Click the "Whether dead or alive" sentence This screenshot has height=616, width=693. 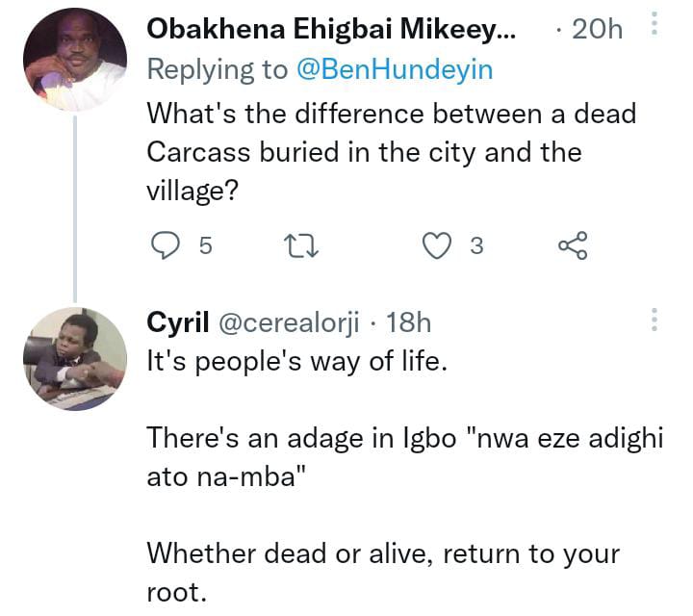tap(383, 554)
